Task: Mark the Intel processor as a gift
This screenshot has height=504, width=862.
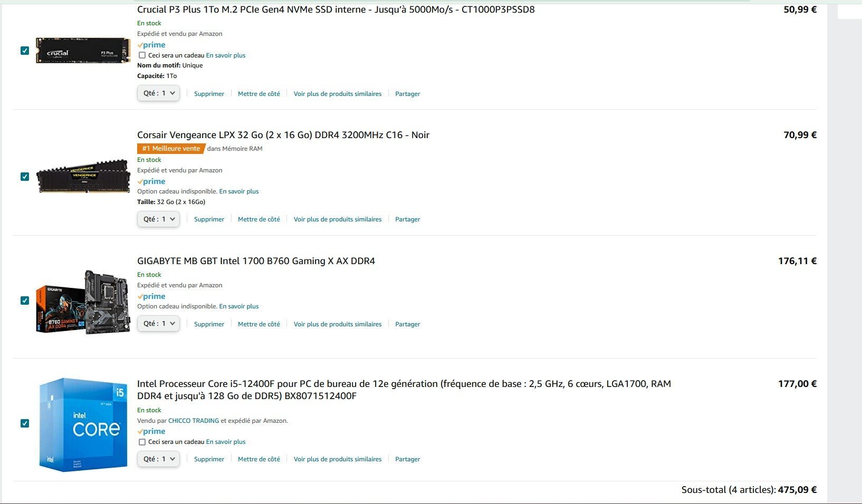Action: point(142,442)
